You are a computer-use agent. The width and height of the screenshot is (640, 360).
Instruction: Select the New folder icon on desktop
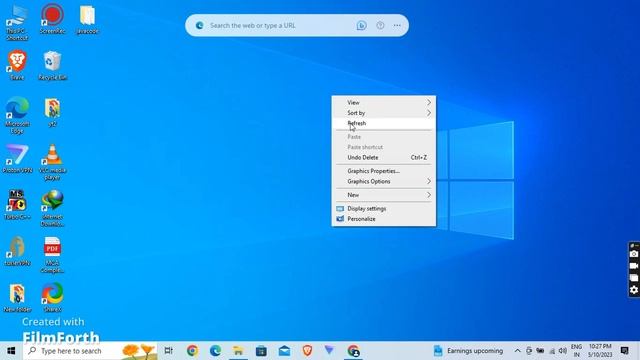point(17,298)
